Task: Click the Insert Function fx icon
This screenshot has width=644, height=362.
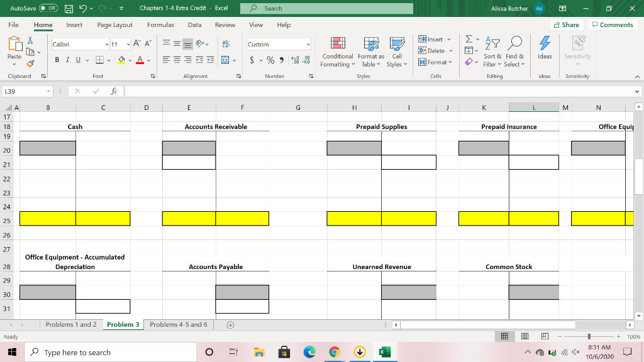Action: pyautogui.click(x=114, y=91)
